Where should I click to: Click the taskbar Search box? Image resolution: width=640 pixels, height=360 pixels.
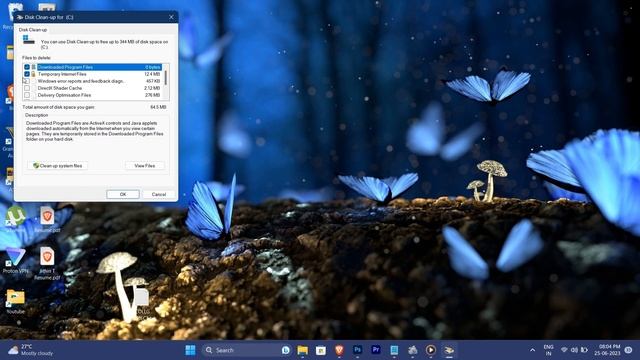(x=247, y=350)
